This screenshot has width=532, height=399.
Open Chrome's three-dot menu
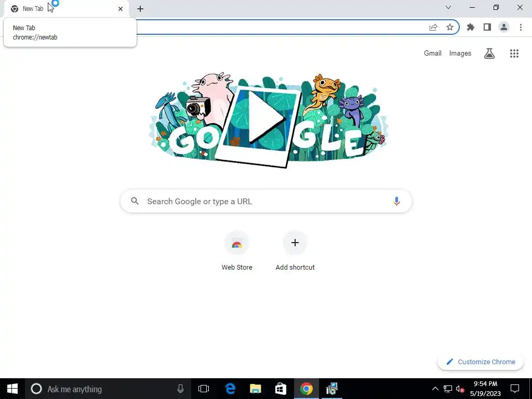pos(521,27)
